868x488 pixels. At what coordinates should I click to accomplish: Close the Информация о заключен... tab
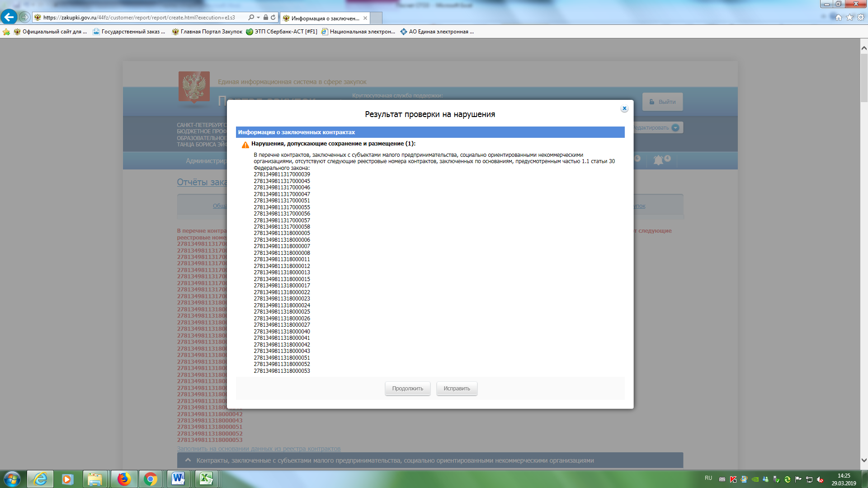(365, 18)
